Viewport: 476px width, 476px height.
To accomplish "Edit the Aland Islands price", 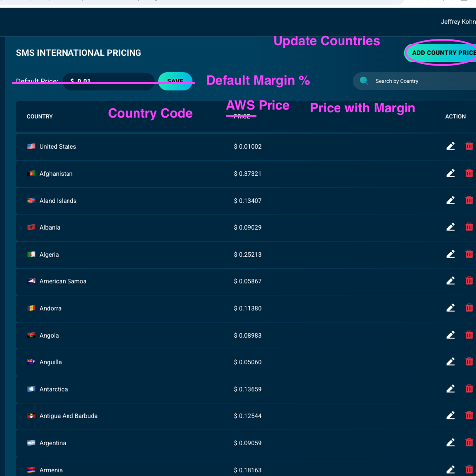I will point(450,200).
